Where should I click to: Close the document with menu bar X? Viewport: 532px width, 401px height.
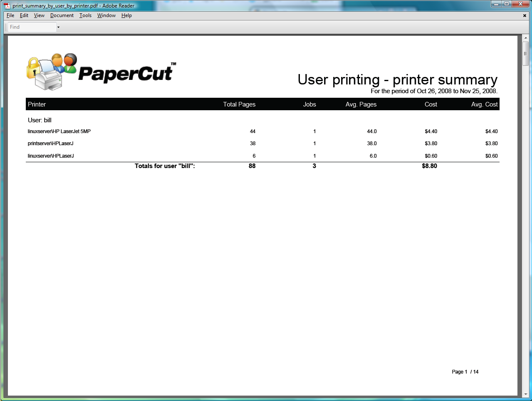point(525,15)
